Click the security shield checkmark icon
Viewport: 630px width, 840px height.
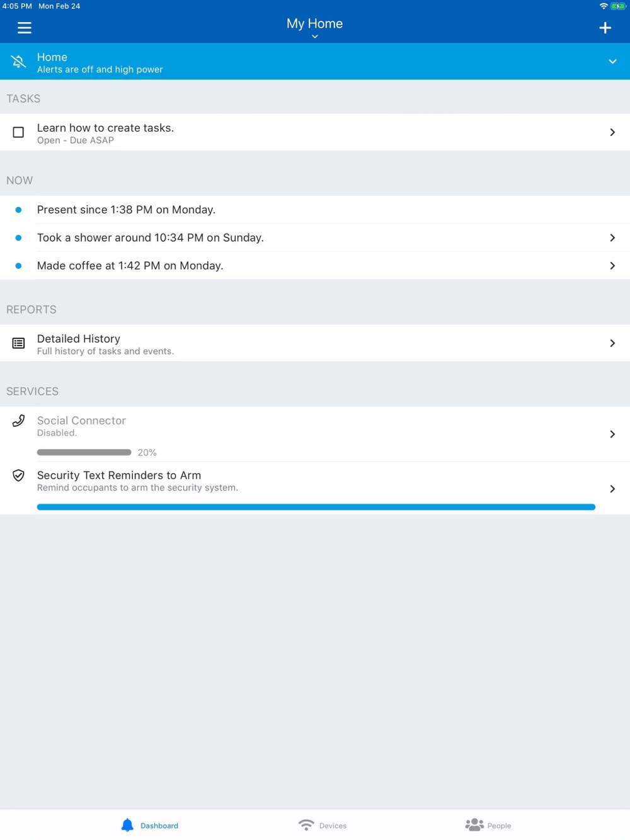[x=18, y=475]
